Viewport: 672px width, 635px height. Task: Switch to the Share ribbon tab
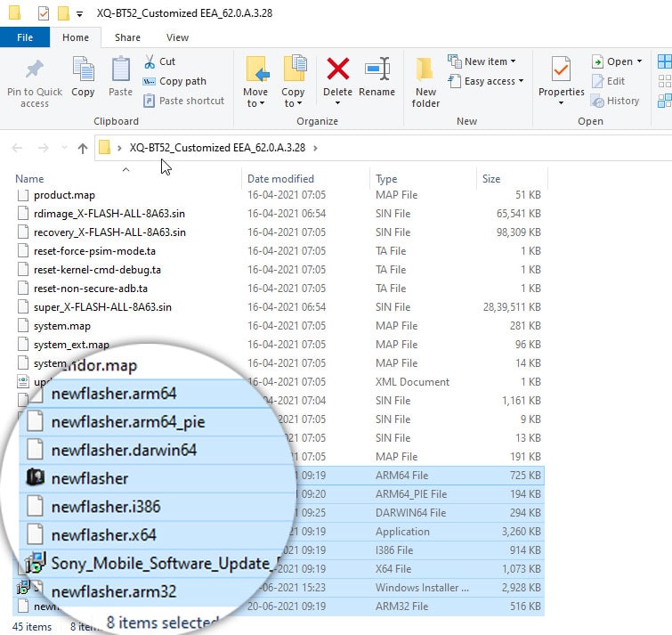coord(127,37)
